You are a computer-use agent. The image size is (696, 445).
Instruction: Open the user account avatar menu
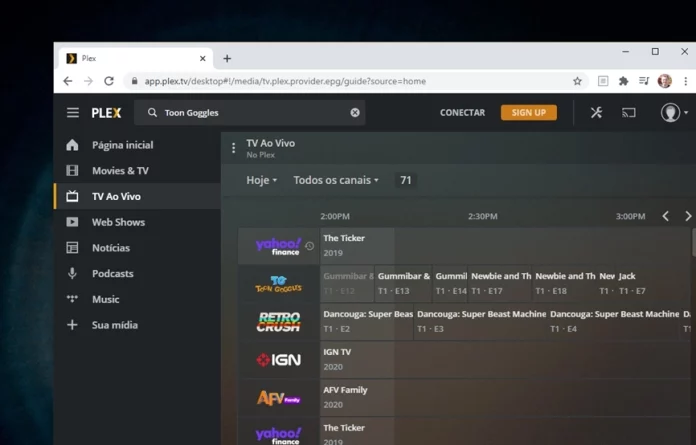click(673, 113)
